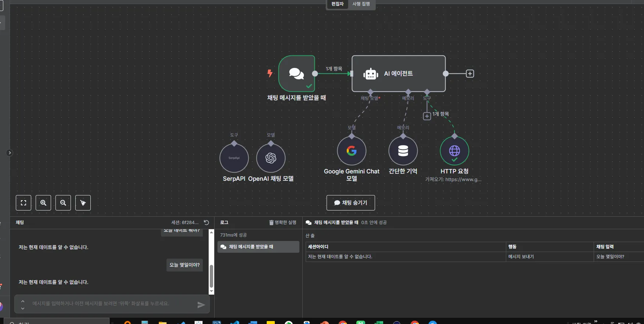Select the SerpAPI tool node
Screen dimensions: 644x324
[x=234, y=158]
